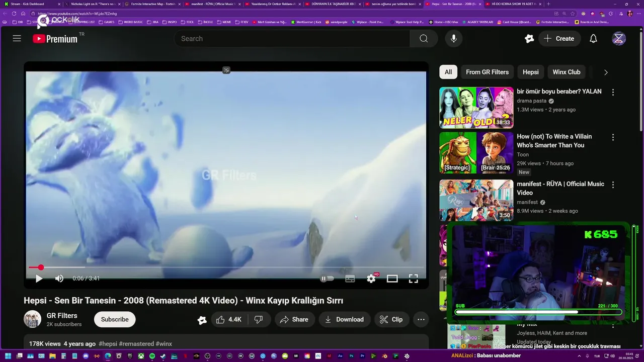This screenshot has height=362, width=644.
Task: Select the 'From GR Filters' chip
Action: click(487, 72)
